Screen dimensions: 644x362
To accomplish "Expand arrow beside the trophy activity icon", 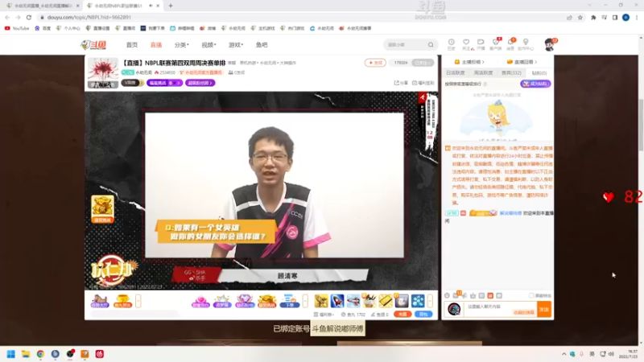I will pyautogui.click(x=138, y=301).
